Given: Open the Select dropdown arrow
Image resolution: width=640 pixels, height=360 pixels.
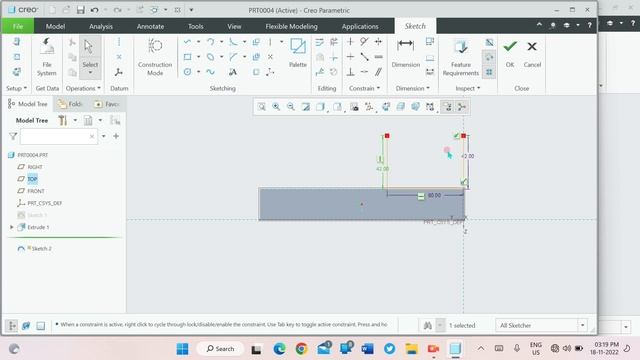Looking at the screenshot, I should [90, 73].
